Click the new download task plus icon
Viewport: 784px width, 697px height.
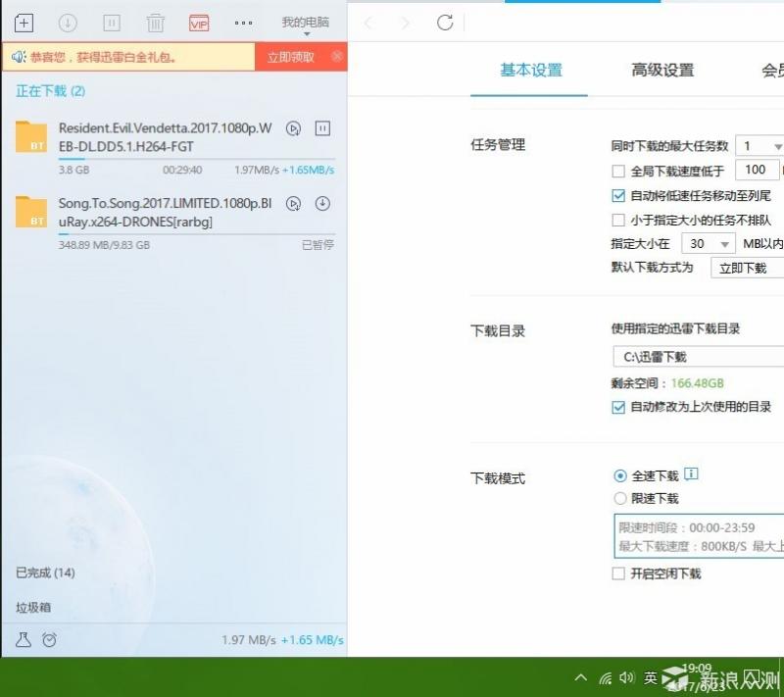pos(24,23)
